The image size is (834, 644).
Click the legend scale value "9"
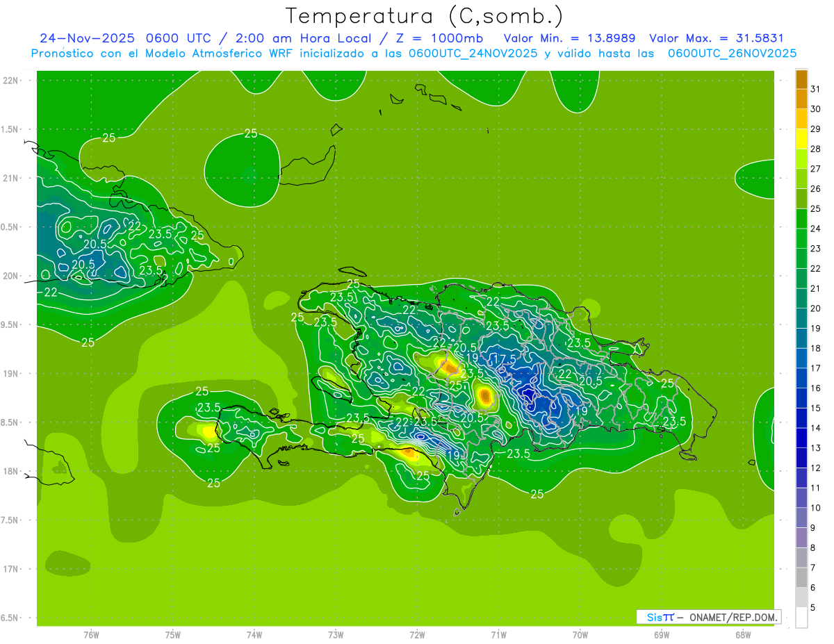(813, 528)
